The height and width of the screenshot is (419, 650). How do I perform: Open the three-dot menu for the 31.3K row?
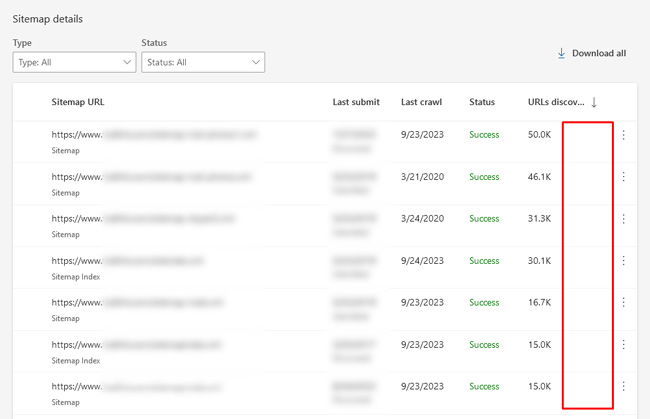tap(623, 219)
